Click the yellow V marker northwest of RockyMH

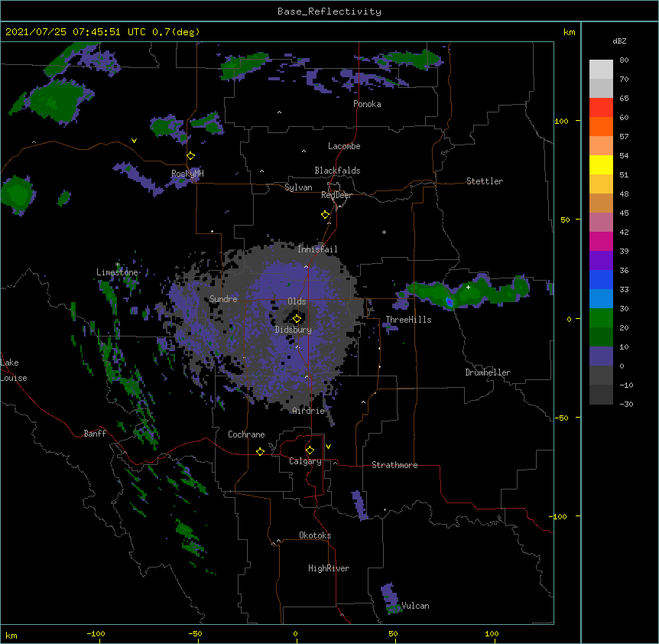(x=134, y=141)
